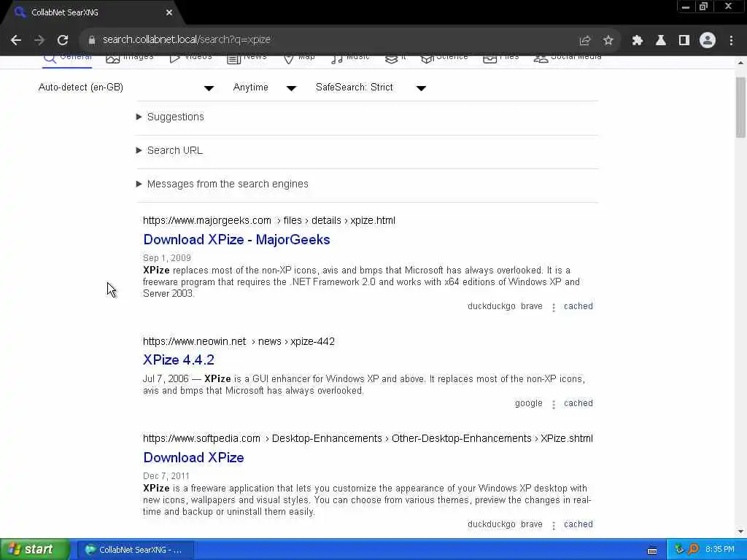Click the lock icon in address bar
The width and height of the screenshot is (747, 560).
(92, 40)
